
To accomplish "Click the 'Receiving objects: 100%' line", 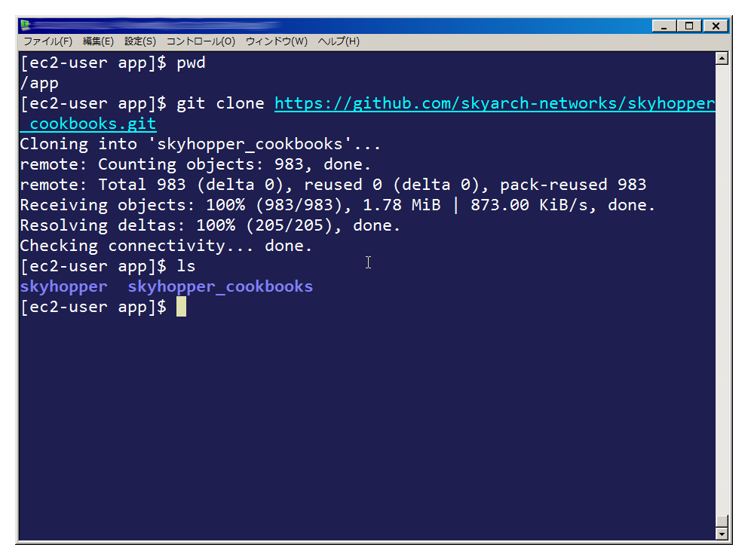I will [x=338, y=205].
